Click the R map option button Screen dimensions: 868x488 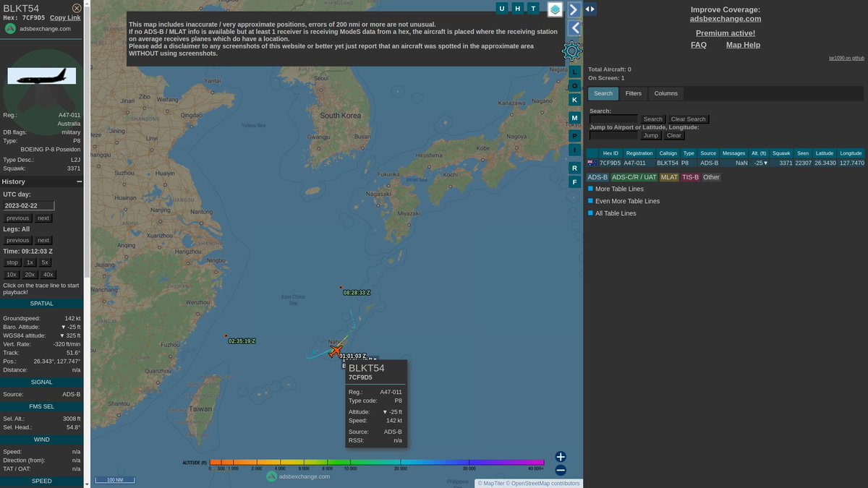[574, 168]
